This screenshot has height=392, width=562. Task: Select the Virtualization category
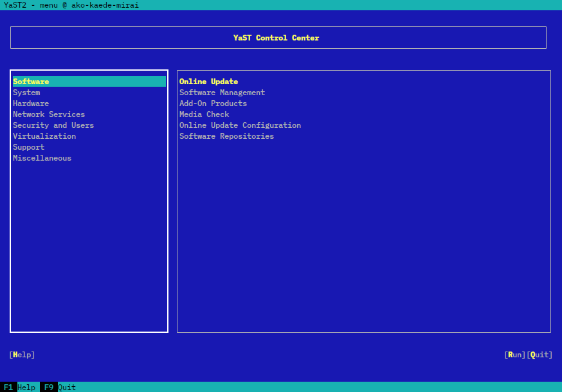(44, 136)
